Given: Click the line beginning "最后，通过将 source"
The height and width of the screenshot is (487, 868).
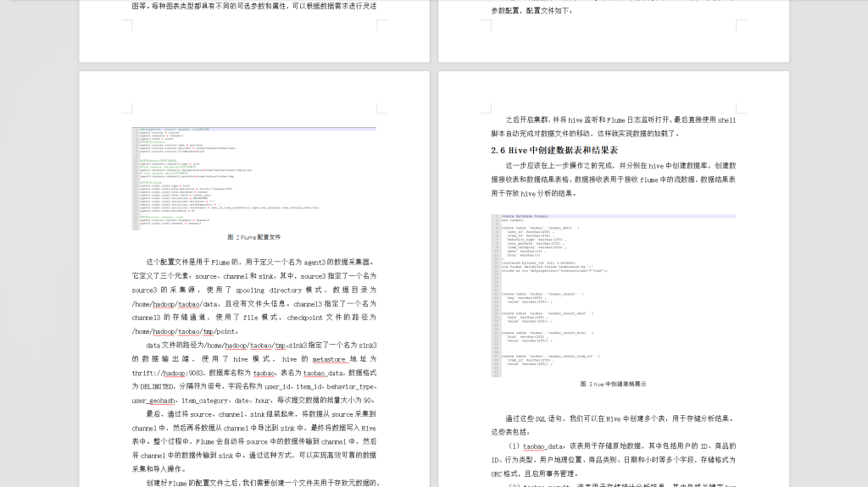Looking at the screenshot, I should (x=261, y=414).
